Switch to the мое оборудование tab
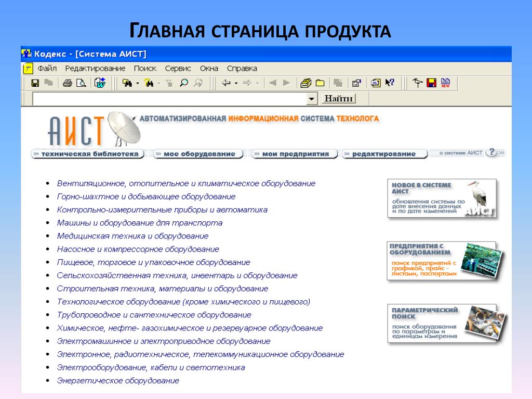 click(198, 154)
